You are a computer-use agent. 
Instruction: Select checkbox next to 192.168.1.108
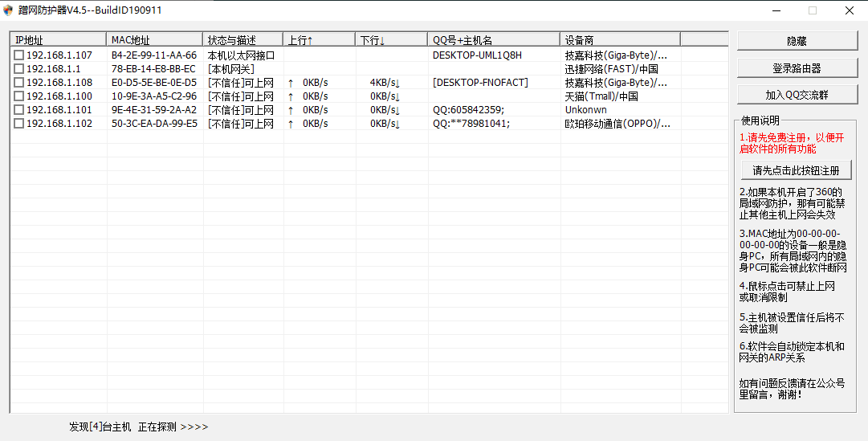[18, 83]
